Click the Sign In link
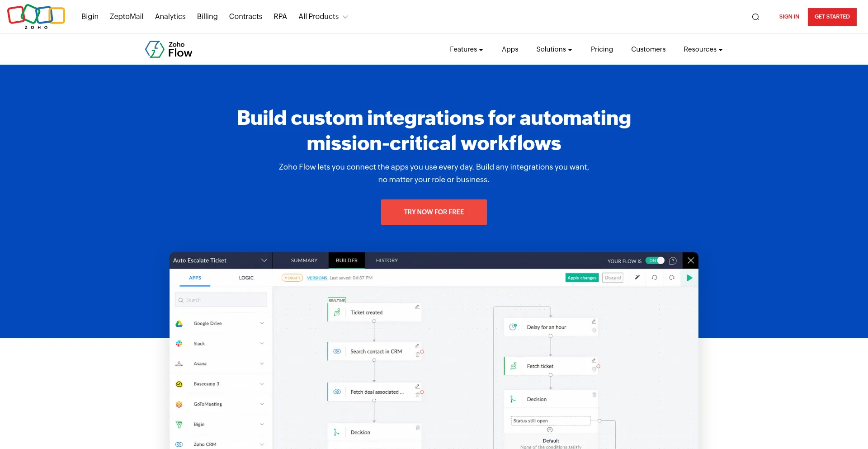 (x=789, y=17)
